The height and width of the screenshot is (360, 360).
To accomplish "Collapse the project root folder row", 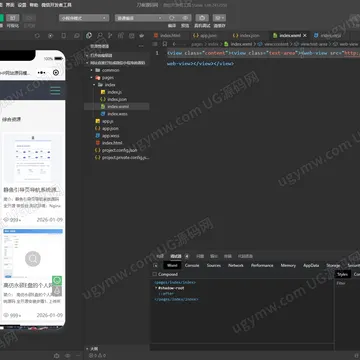I will [117, 63].
